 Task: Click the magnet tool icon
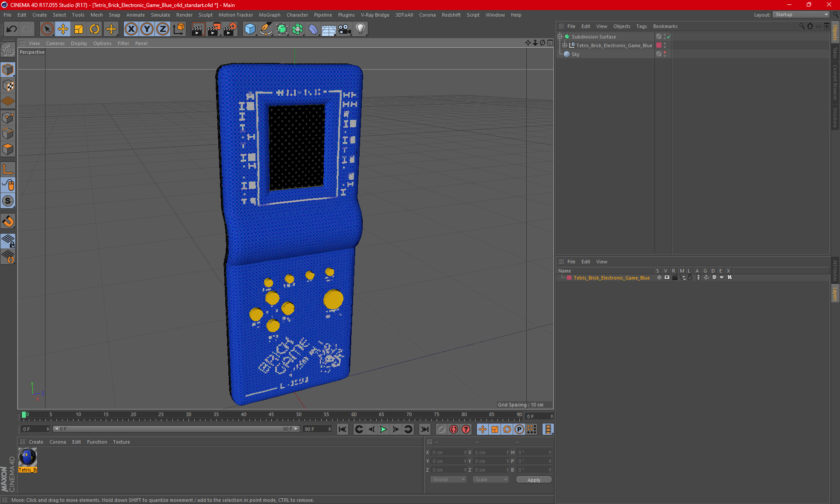point(8,221)
